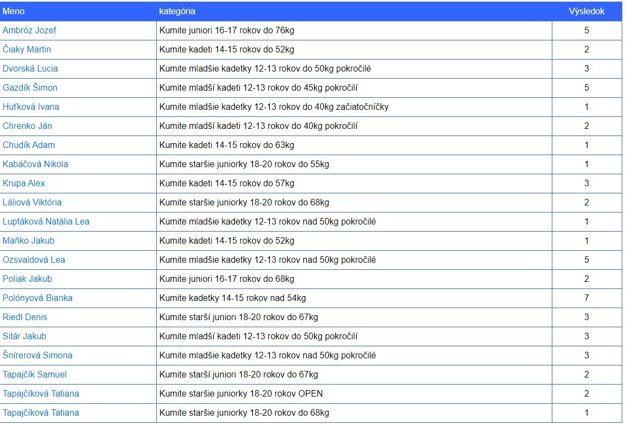This screenshot has width=625, height=425.
Task: Click 'Kumite juniori 16-17 rokov do 68kg'
Action: pos(354,279)
